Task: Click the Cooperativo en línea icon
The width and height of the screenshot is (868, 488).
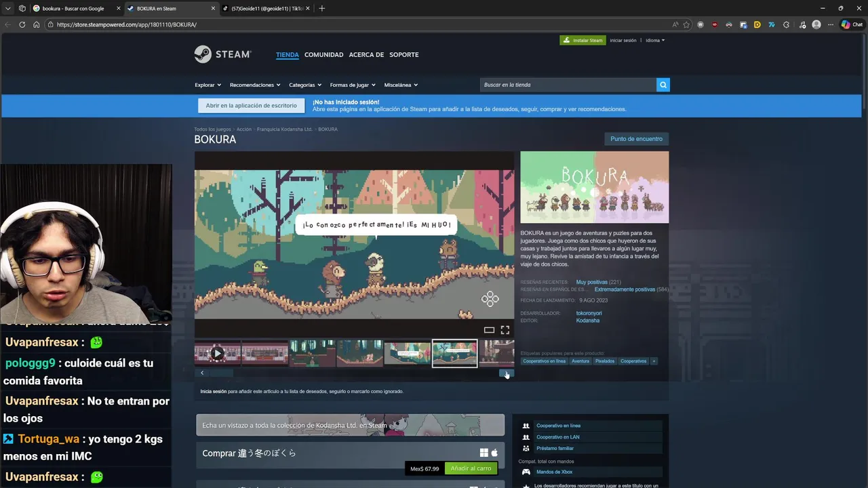Action: [x=526, y=426]
